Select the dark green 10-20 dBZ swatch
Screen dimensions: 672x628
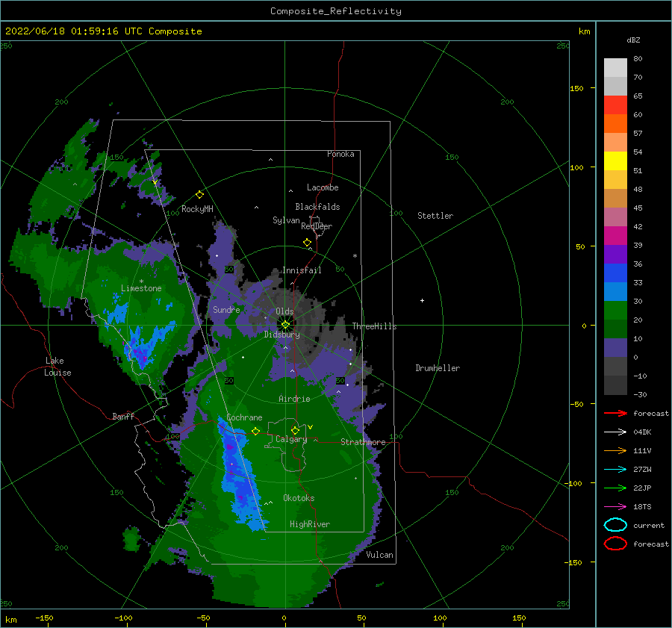pyautogui.click(x=615, y=329)
